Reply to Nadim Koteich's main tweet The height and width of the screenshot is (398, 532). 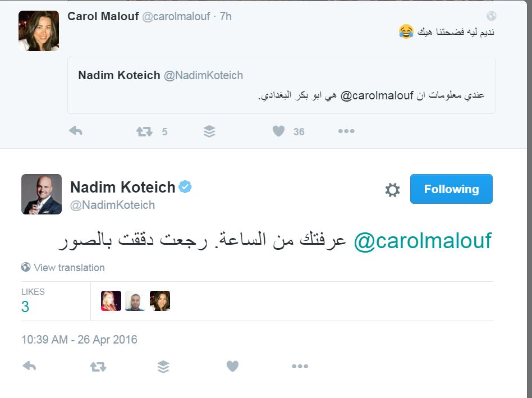pos(29,367)
